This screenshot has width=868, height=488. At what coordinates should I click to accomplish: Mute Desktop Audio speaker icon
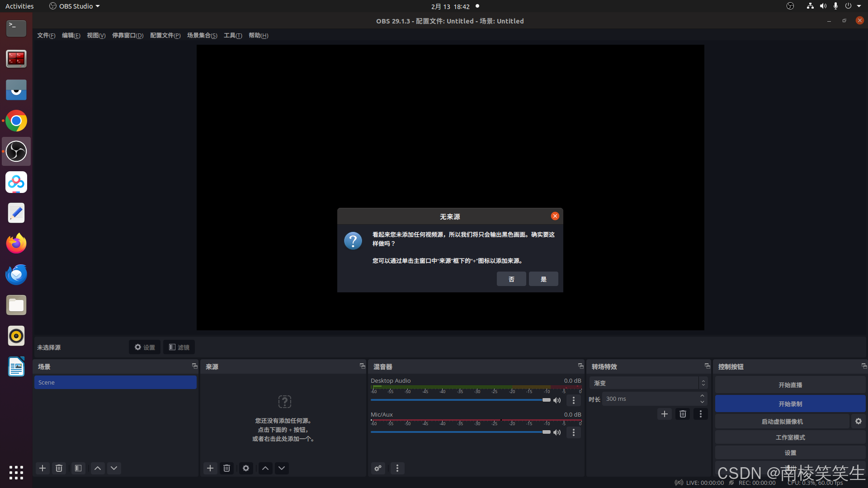click(557, 400)
